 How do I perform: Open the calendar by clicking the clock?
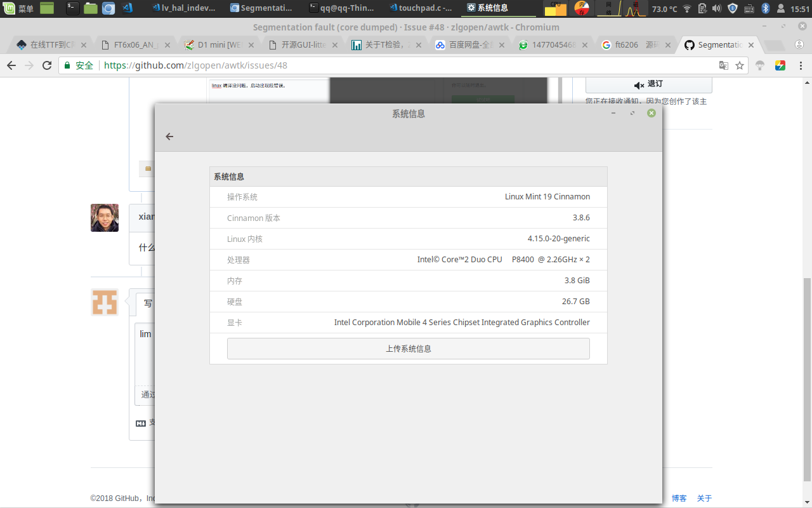click(799, 8)
